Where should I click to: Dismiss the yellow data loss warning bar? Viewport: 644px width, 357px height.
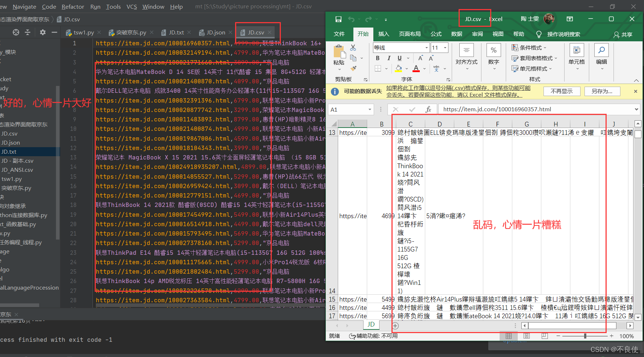[635, 91]
